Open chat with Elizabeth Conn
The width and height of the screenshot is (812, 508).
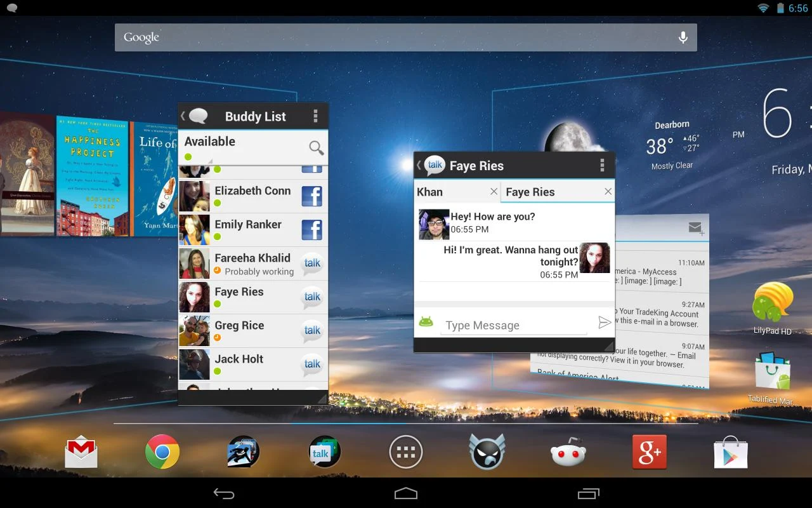(x=253, y=196)
